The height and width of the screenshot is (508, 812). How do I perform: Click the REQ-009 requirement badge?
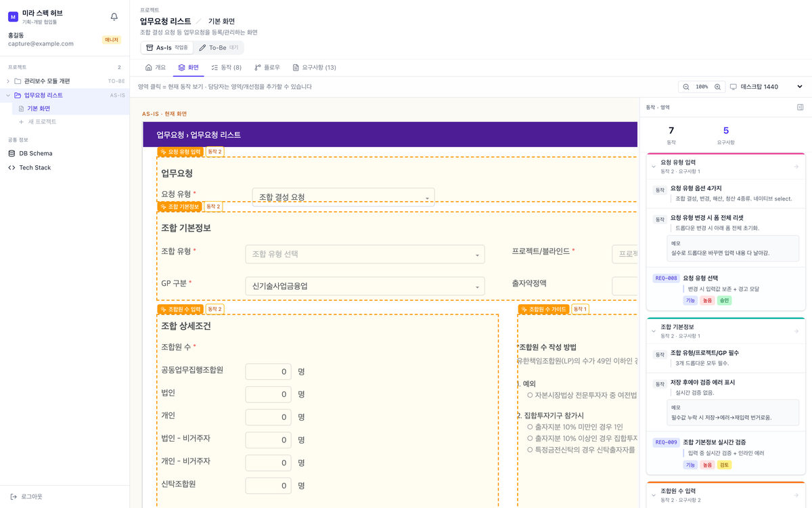pos(666,442)
